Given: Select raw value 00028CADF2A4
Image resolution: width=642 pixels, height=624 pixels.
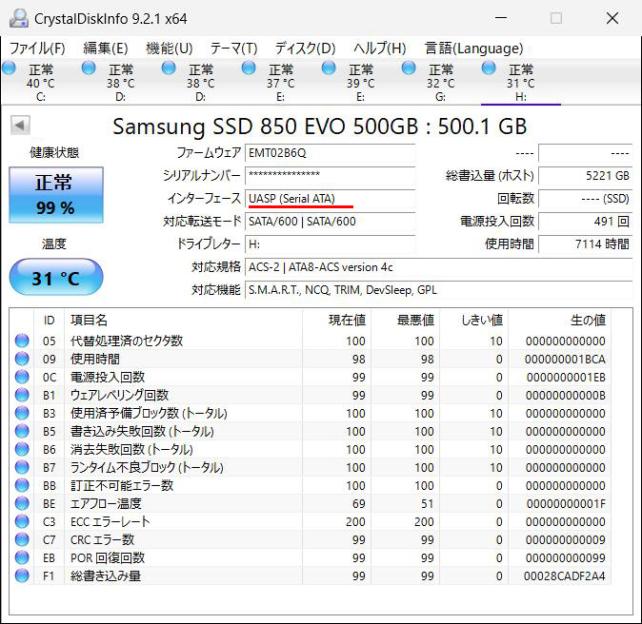Looking at the screenshot, I should coord(564,576).
